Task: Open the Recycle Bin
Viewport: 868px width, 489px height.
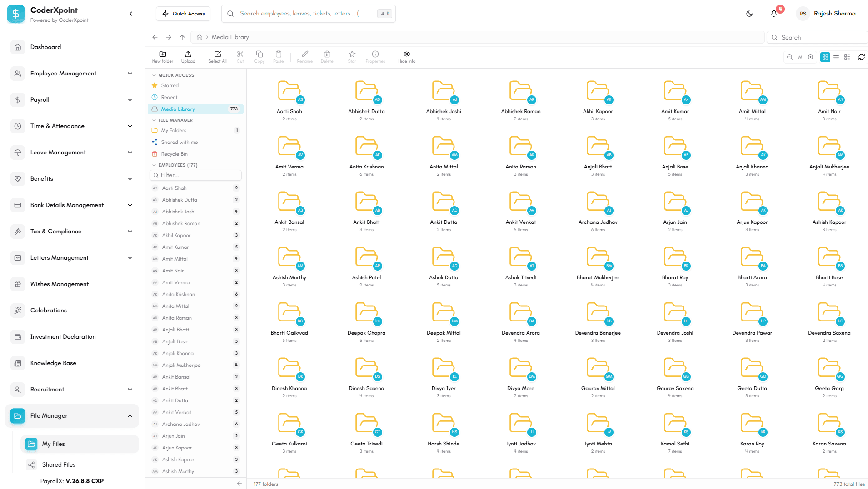Action: coord(195,154)
